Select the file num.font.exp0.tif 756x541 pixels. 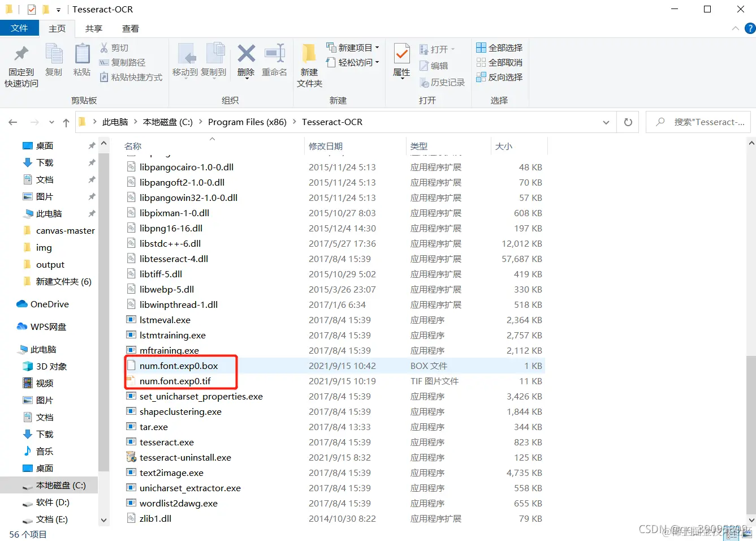pyautogui.click(x=175, y=381)
